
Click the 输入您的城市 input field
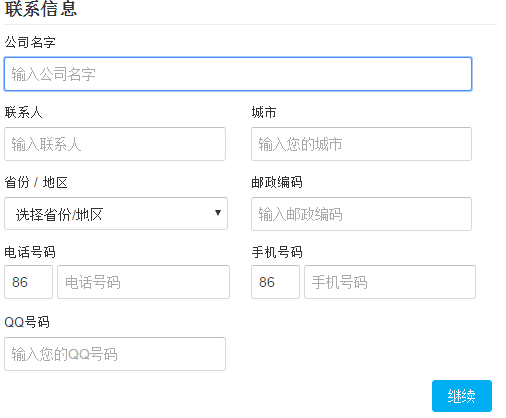(x=361, y=144)
